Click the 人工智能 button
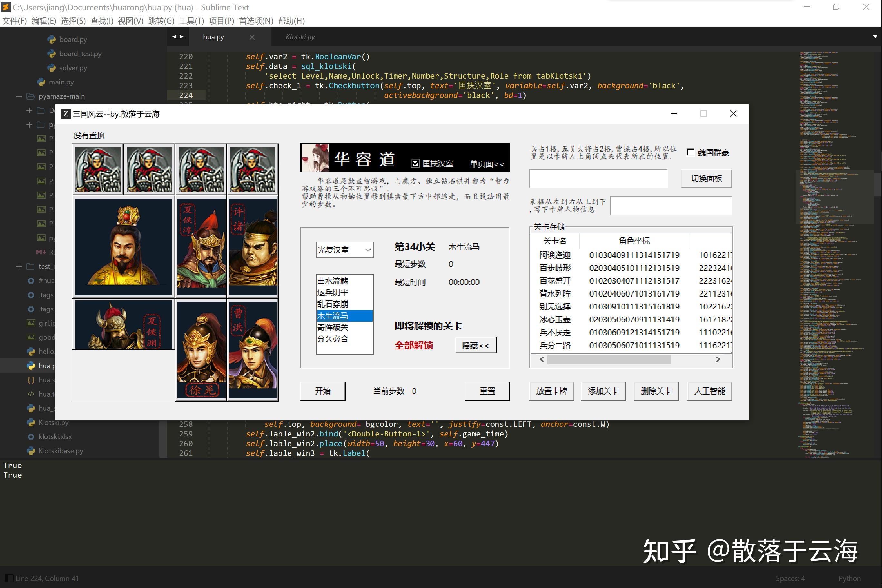The height and width of the screenshot is (588, 882). point(710,391)
